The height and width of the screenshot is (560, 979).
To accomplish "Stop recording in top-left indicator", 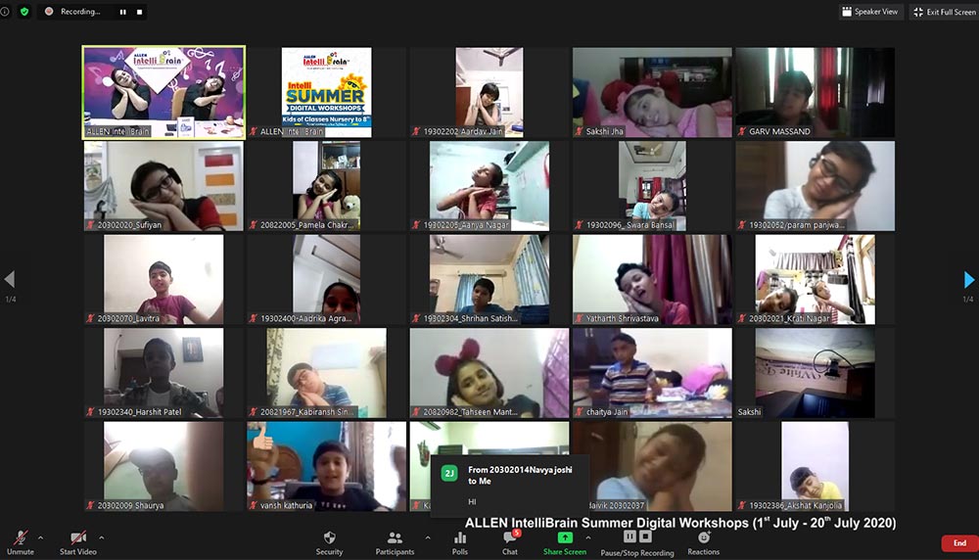I will pos(139,11).
